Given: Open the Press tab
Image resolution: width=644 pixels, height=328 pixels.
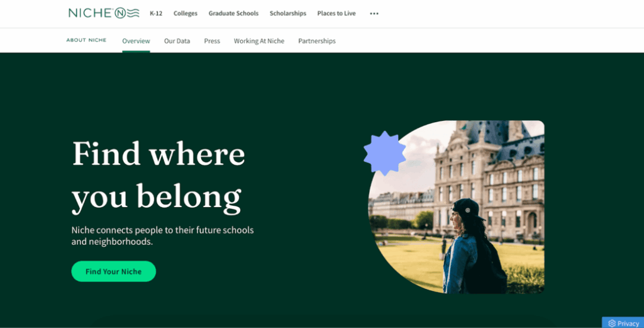Looking at the screenshot, I should pyautogui.click(x=212, y=41).
